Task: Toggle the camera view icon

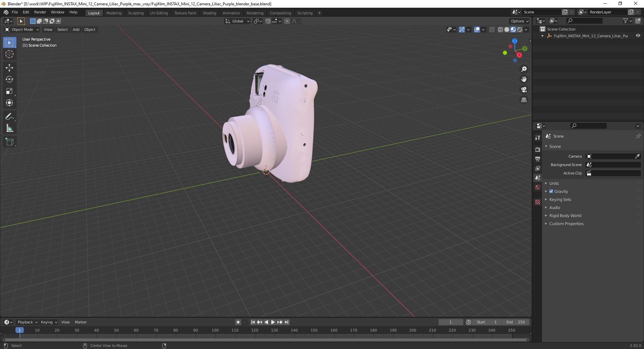Action: (524, 90)
